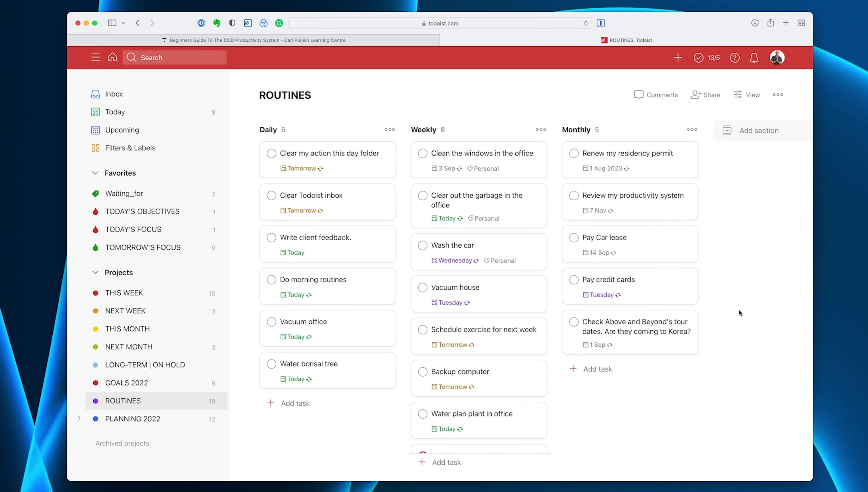The width and height of the screenshot is (868, 492).
Task: Mark 'Water bonsai tree' as done
Action: pos(271,364)
